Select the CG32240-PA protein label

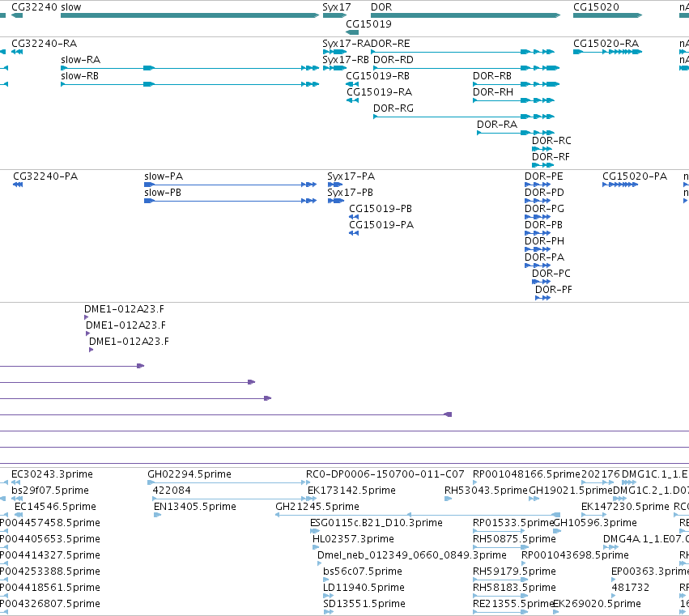(45, 176)
